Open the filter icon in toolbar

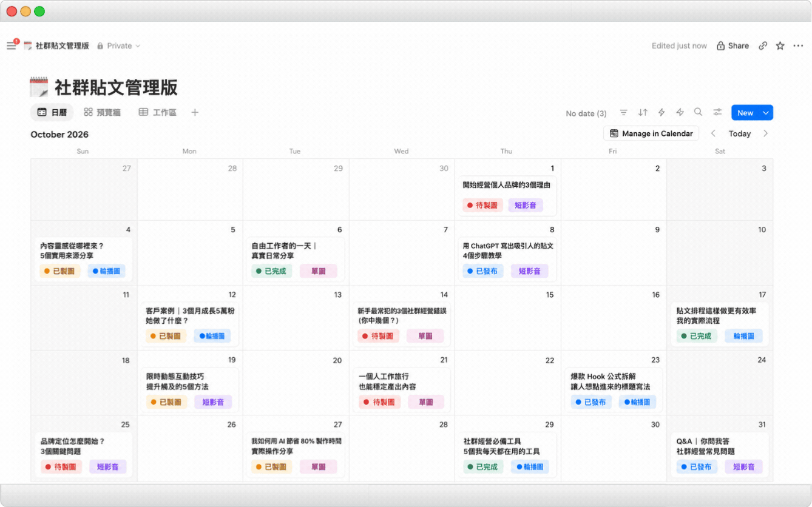tap(623, 112)
